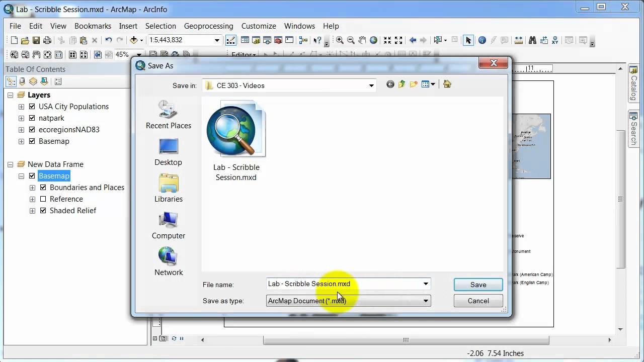
Task: Open the ArcToolbox red toolbox icon
Action: pos(278,40)
